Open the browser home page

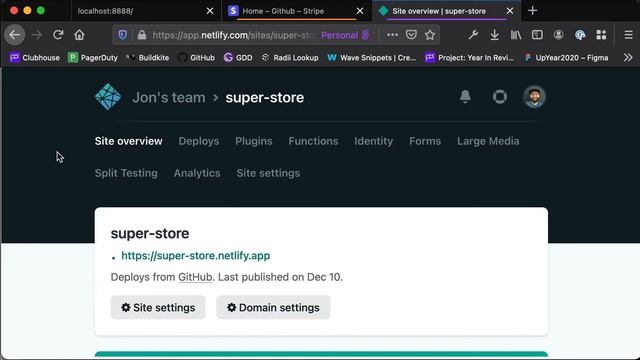tap(79, 35)
